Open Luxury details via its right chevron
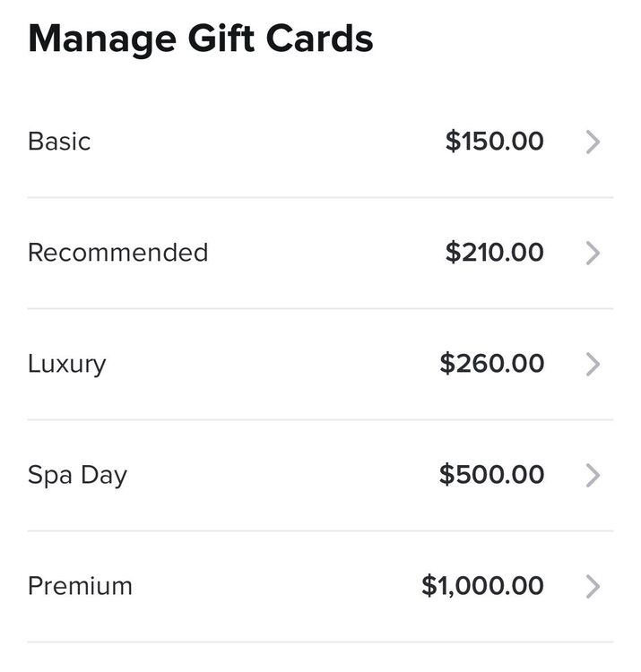This screenshot has width=641, height=672. [x=593, y=364]
